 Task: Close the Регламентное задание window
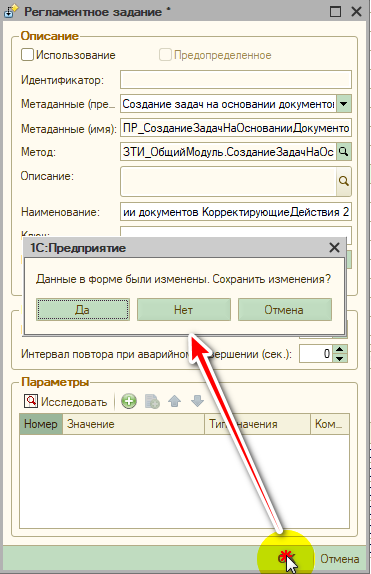pos(356,12)
